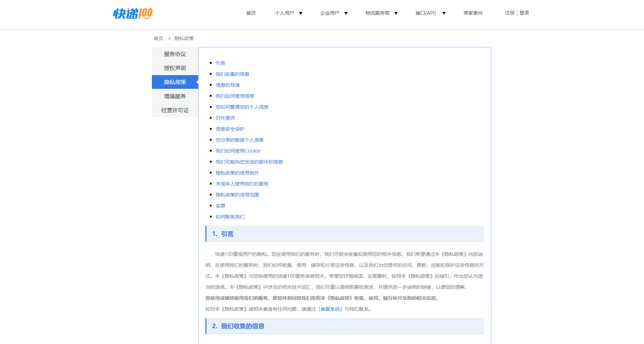This screenshot has width=644, height=344.
Task: Navigate to 信息安全保护 section
Action: (x=230, y=129)
